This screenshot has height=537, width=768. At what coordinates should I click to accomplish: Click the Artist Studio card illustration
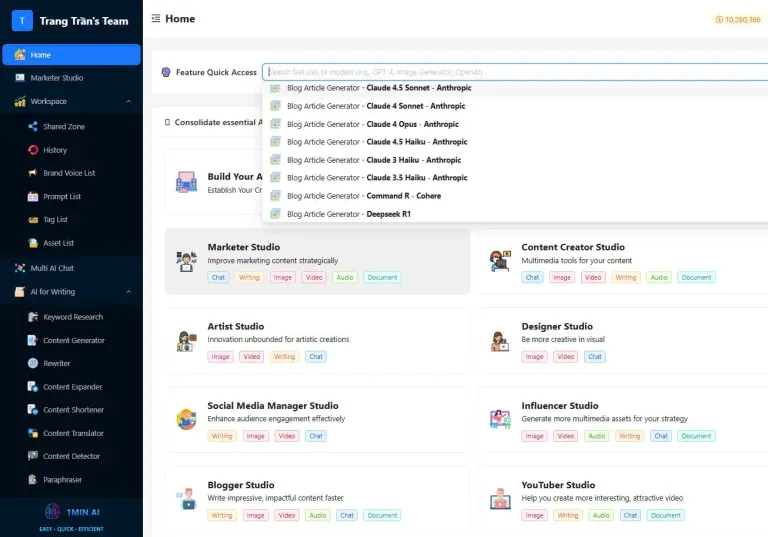coord(186,341)
